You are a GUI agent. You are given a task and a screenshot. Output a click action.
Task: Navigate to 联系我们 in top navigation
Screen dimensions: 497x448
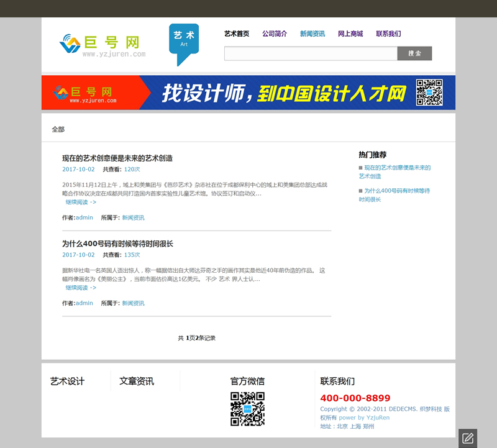pyautogui.click(x=388, y=34)
